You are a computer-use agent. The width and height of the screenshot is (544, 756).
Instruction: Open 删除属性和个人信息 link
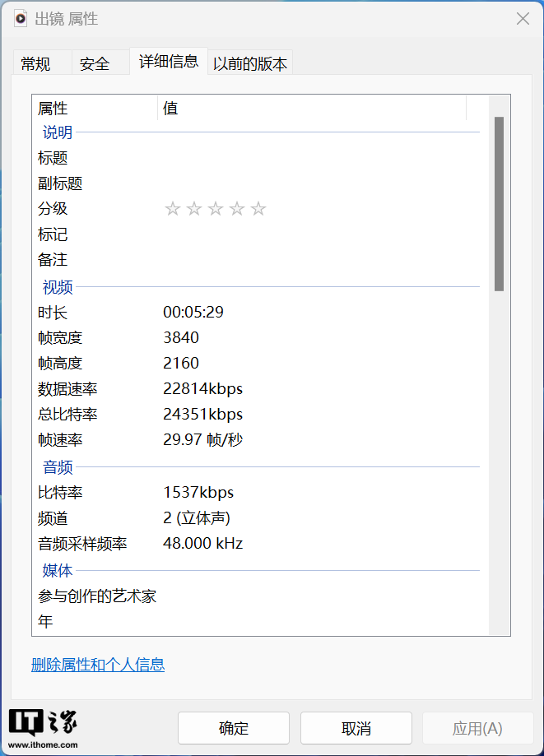coord(98,665)
